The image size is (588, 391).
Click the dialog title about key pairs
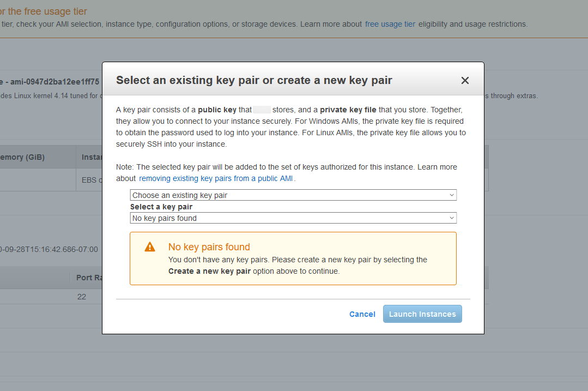[254, 80]
